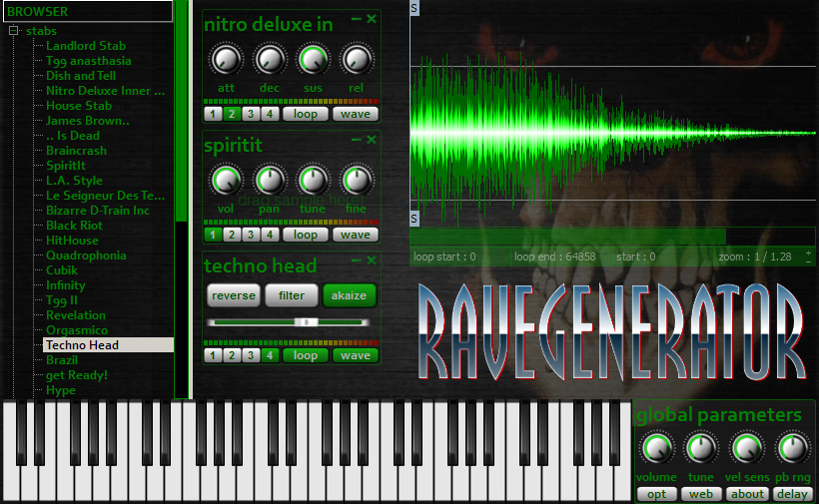This screenshot has width=819, height=504.
Task: Show wave for spiritit
Action: [356, 235]
